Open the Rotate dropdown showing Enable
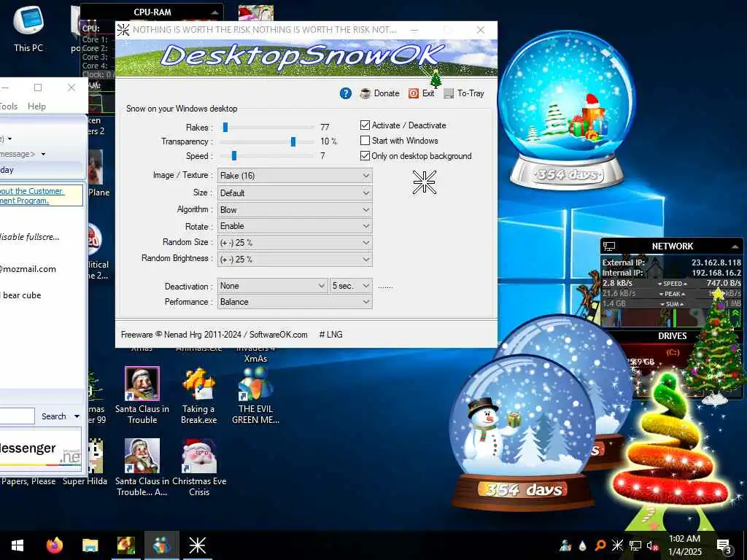 [x=295, y=226]
